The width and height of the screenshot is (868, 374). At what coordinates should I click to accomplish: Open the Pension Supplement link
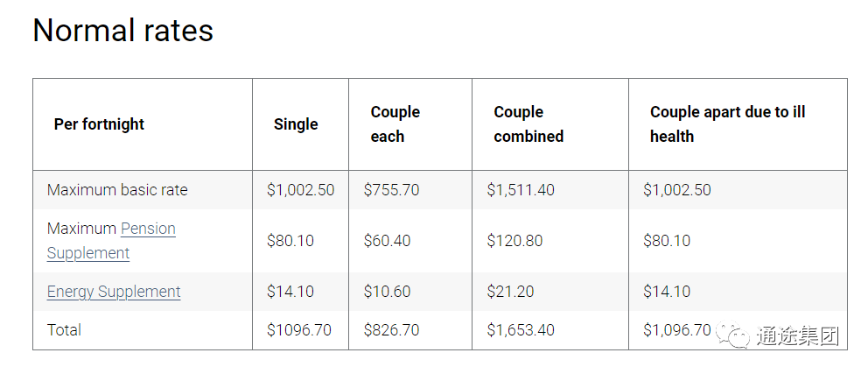pos(111,241)
